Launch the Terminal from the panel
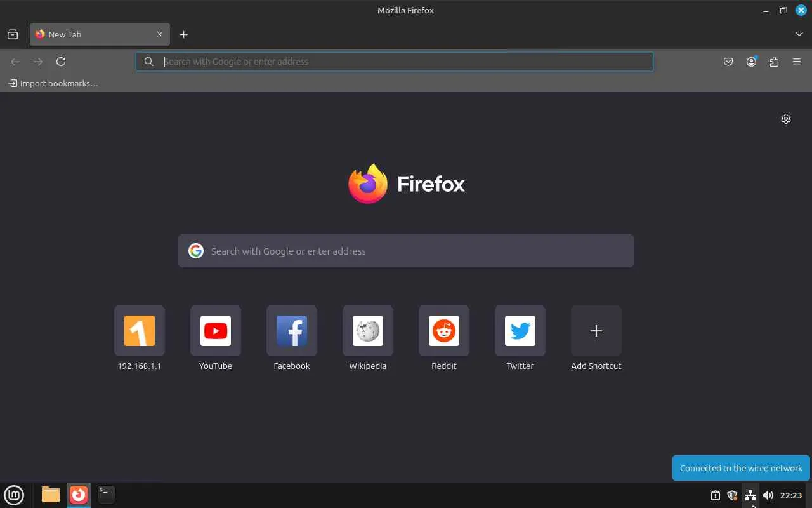 [106, 495]
